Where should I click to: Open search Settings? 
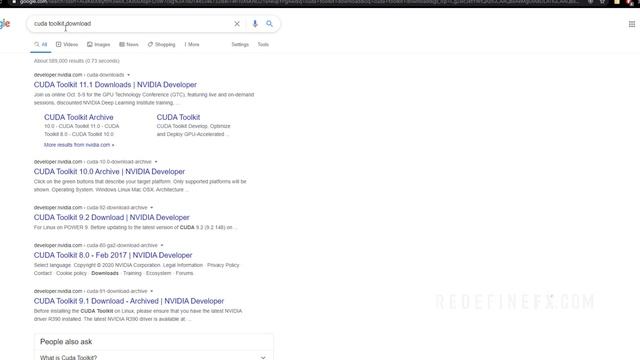tap(240, 44)
